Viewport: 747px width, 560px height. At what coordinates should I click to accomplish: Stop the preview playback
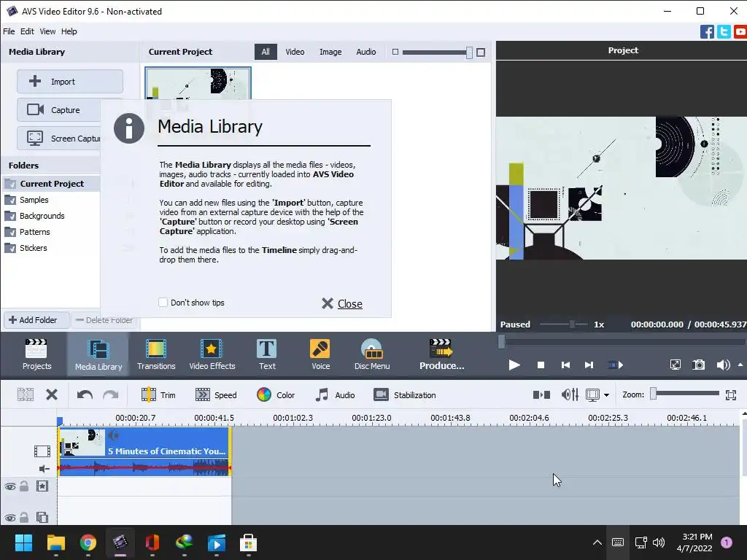541,365
